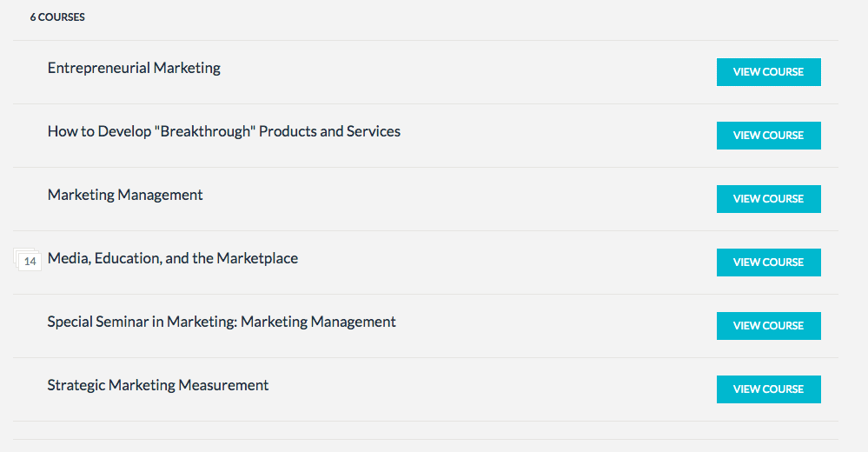868x452 pixels.
Task: Click the word Marketplace in the fourth course
Action: [x=257, y=259]
